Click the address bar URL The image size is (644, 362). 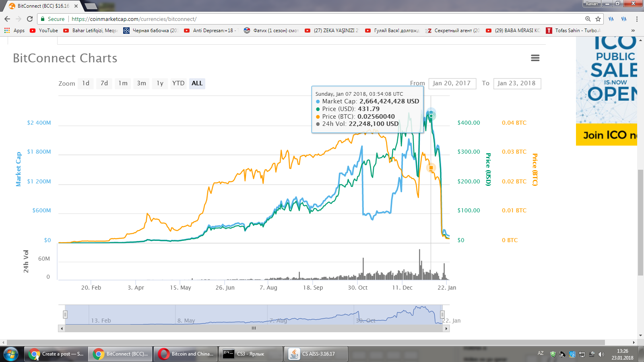134,19
